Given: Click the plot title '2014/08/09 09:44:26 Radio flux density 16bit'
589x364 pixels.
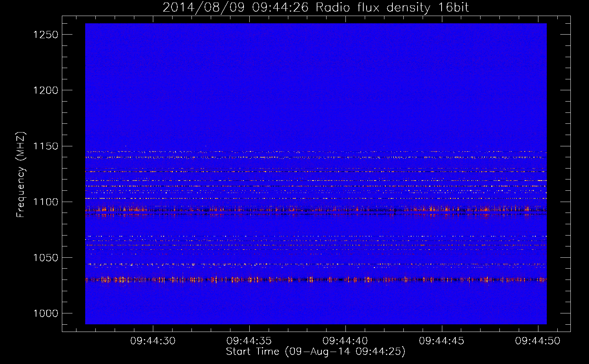Looking at the screenshot, I should (316, 8).
